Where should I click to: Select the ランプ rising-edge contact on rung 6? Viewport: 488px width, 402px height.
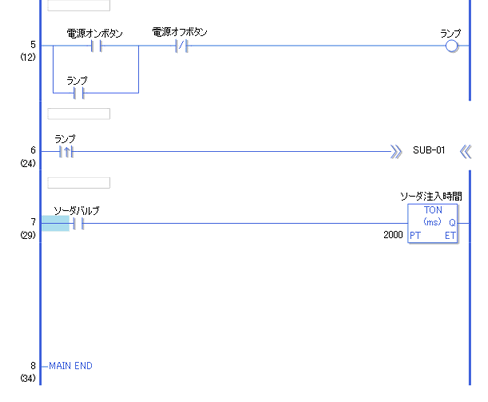pos(66,152)
